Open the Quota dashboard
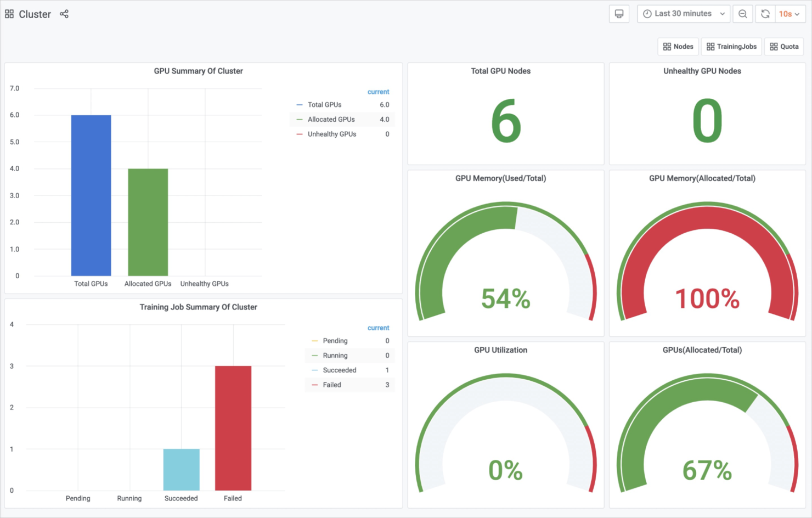The height and width of the screenshot is (518, 812). pyautogui.click(x=784, y=47)
